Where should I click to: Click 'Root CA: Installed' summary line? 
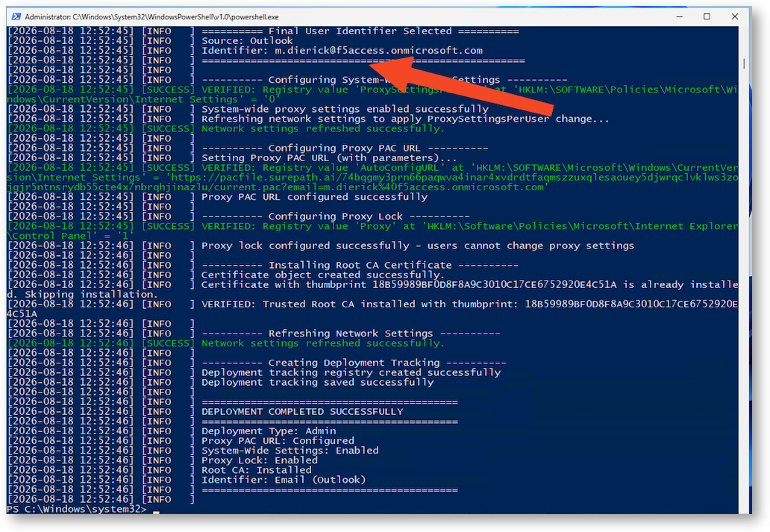tap(257, 470)
